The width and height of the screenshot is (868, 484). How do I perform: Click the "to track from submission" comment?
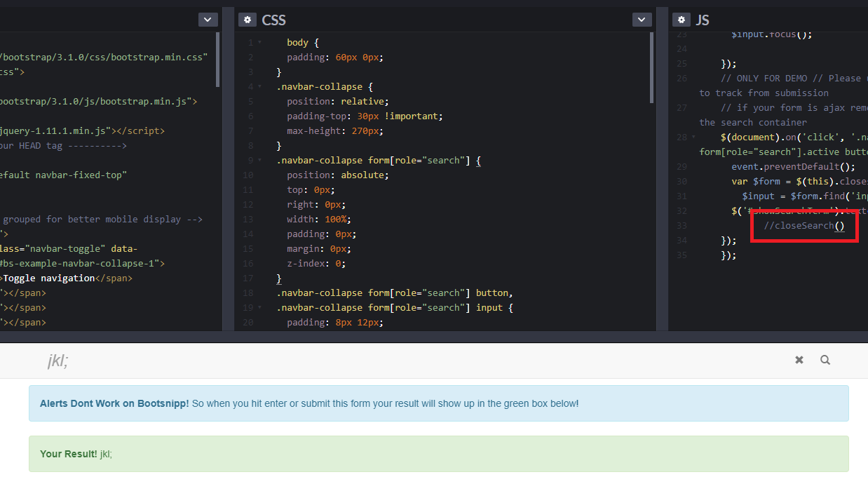pyautogui.click(x=764, y=93)
